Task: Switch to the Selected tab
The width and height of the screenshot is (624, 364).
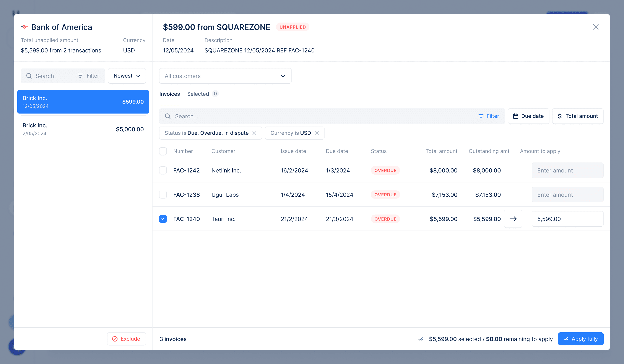Action: [198, 94]
